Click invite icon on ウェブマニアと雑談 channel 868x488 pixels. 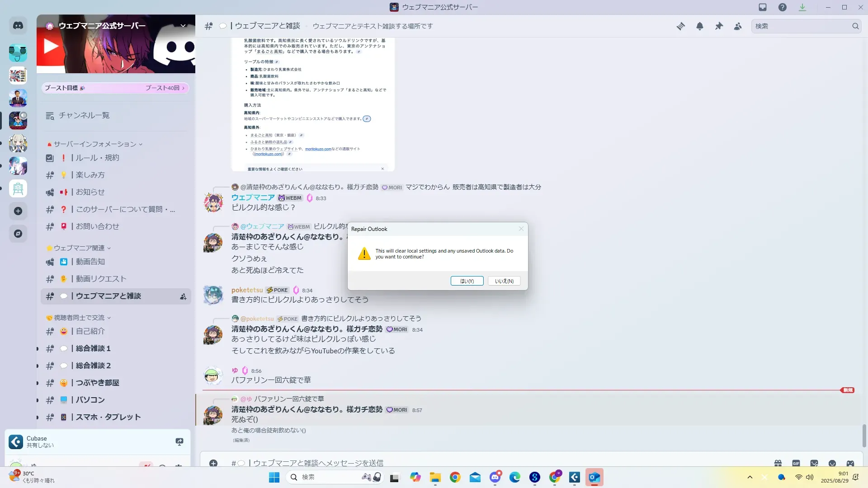pos(183,296)
